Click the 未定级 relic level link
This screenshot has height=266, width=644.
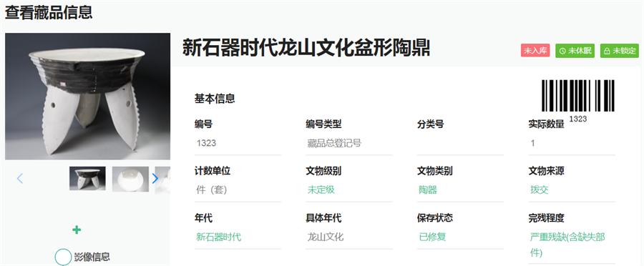click(x=321, y=189)
